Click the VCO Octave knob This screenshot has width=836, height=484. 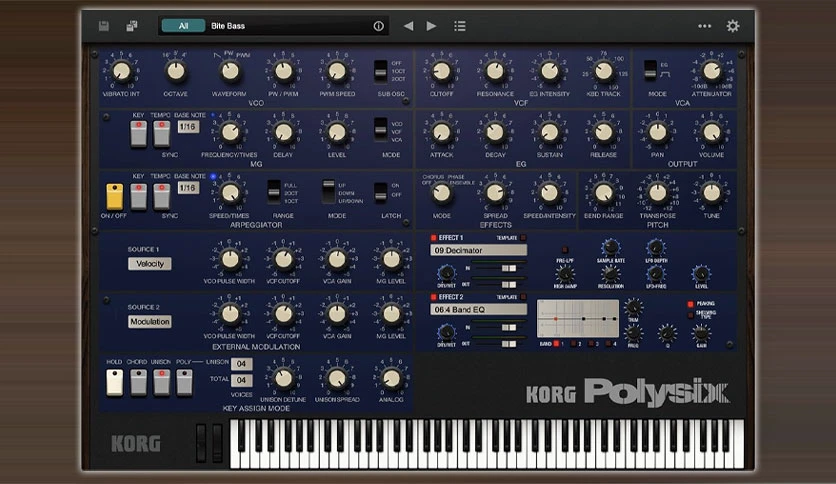pyautogui.click(x=175, y=71)
